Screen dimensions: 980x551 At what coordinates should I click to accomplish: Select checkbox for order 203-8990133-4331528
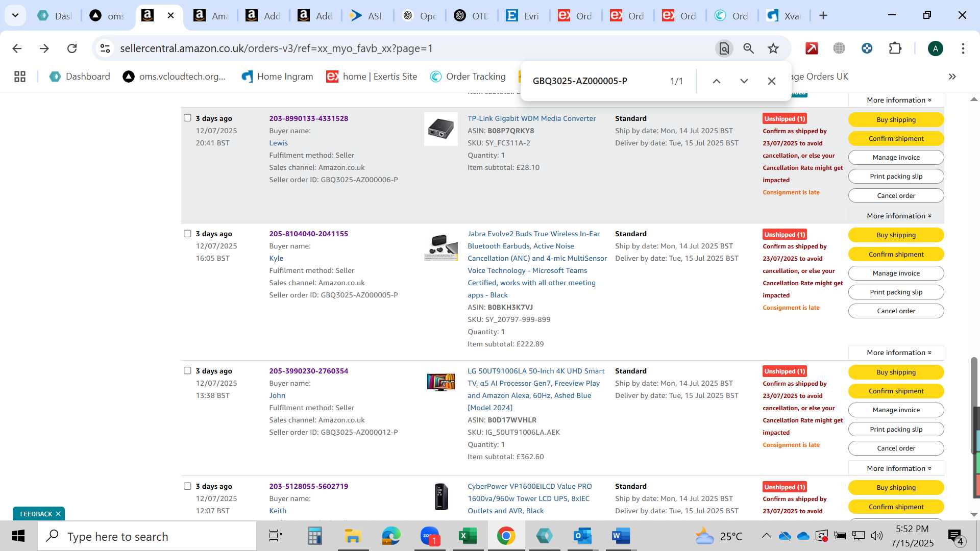coord(187,118)
